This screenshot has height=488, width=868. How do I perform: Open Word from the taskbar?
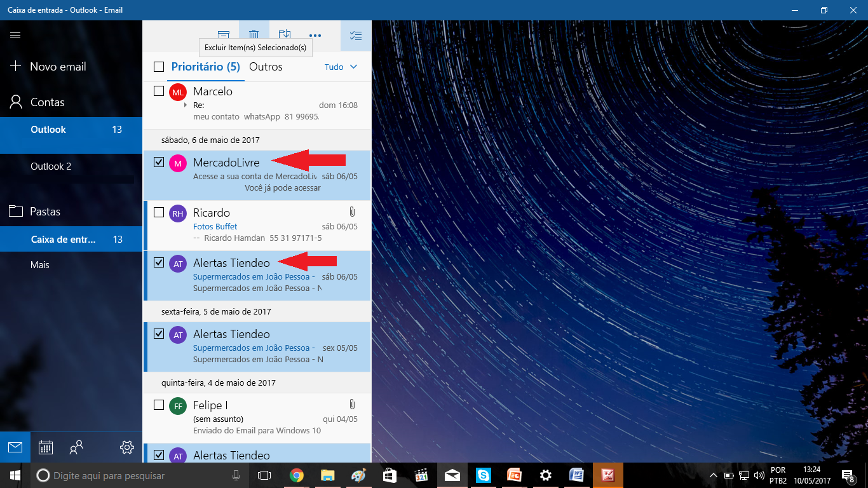tap(577, 475)
